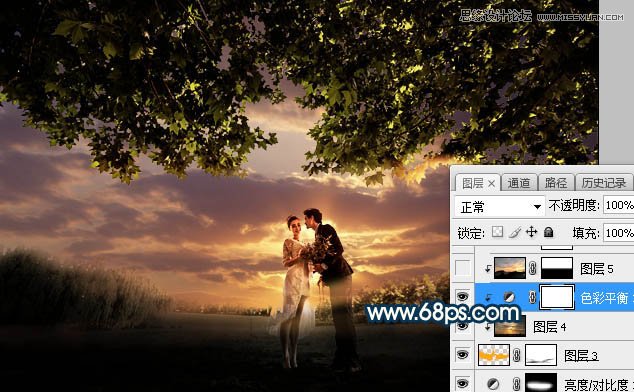Select 图层 4 sunset thumbnail
Screen dimensions: 634x392
510,326
